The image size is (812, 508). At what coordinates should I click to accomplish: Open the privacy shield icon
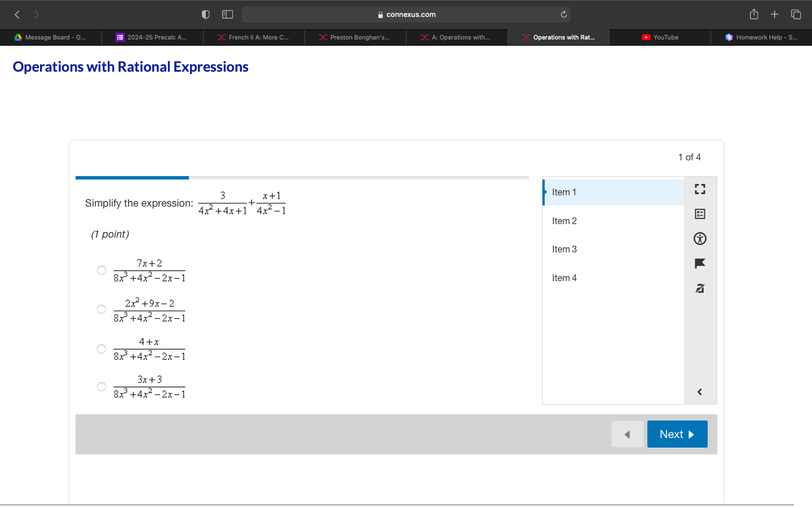[x=206, y=15]
